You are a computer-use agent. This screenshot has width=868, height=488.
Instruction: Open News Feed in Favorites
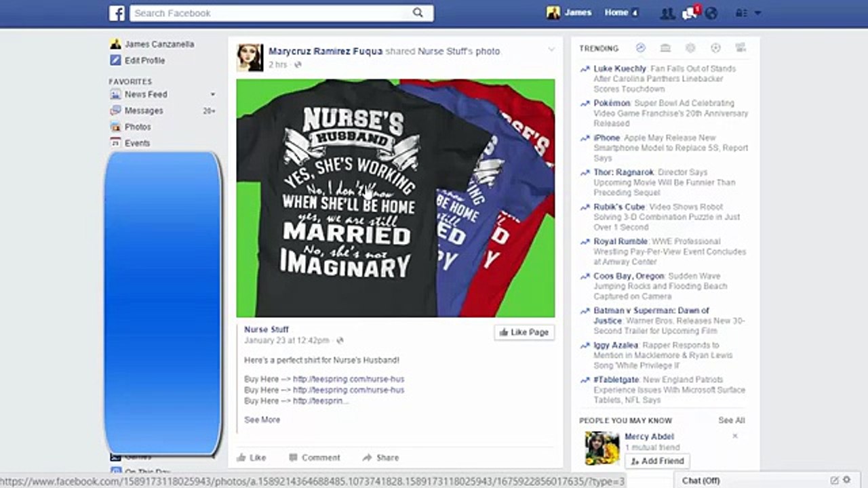tap(146, 94)
